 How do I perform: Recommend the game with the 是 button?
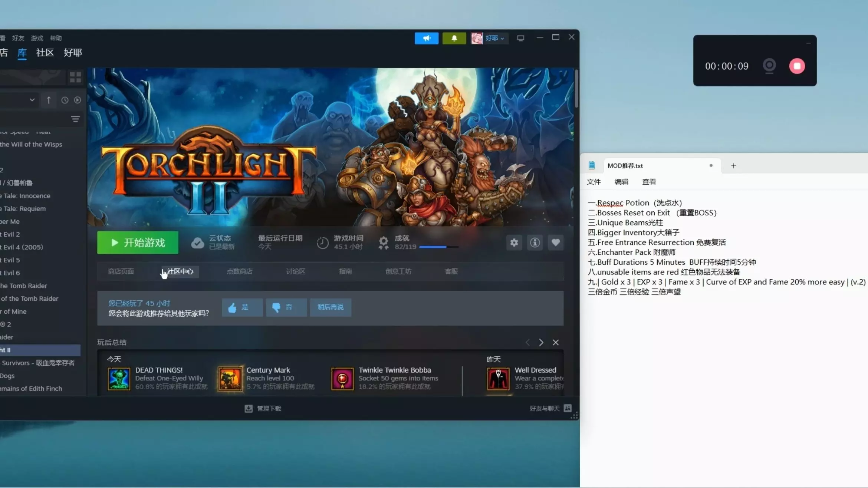tap(242, 307)
